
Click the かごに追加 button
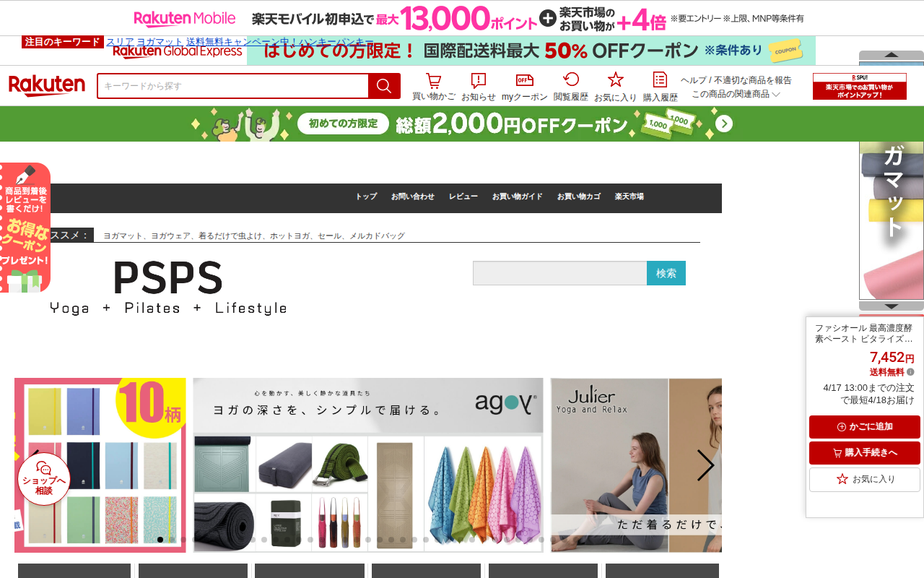tap(865, 427)
